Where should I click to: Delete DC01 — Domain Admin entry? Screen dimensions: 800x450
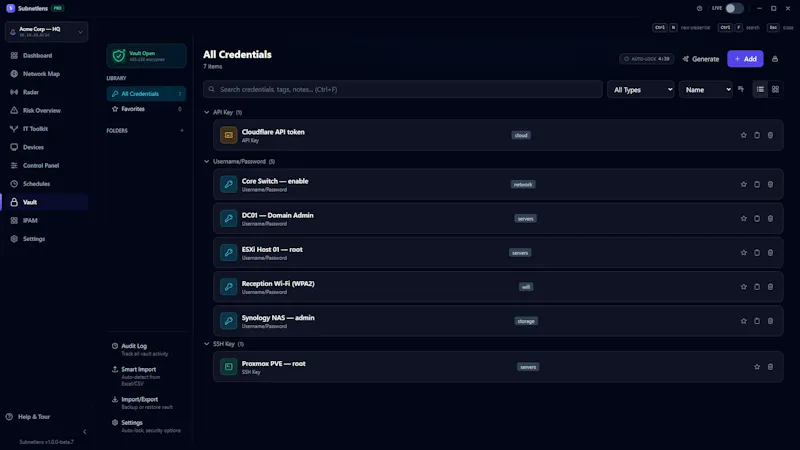770,218
